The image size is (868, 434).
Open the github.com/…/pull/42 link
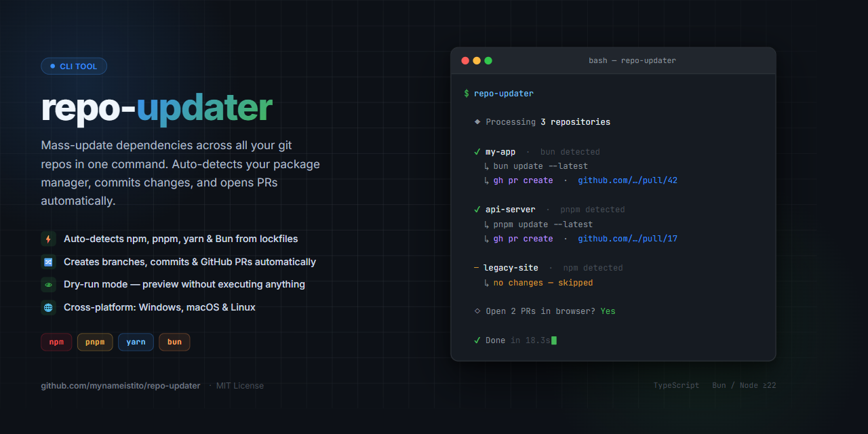tap(628, 180)
